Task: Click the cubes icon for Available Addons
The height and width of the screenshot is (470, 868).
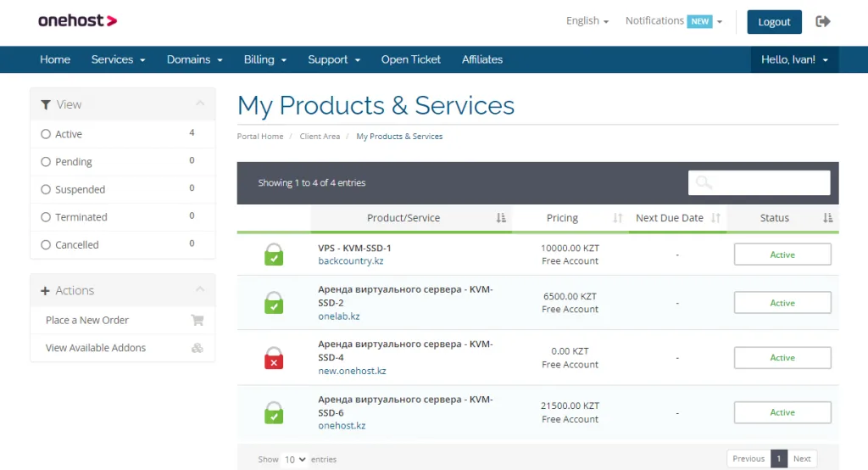Action: click(197, 348)
